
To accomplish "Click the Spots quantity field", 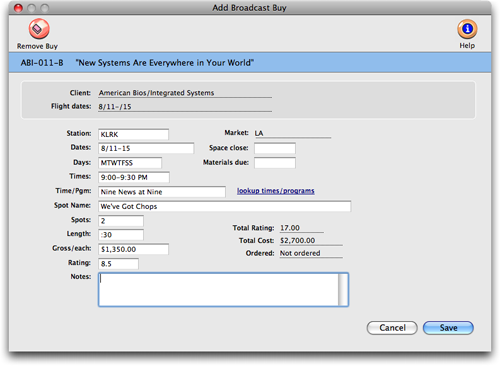I will pyautogui.click(x=121, y=221).
